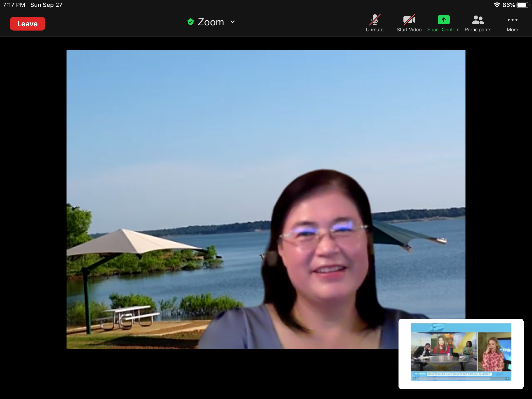
Task: Tap the green Share Content arrow icon
Action: [444, 20]
